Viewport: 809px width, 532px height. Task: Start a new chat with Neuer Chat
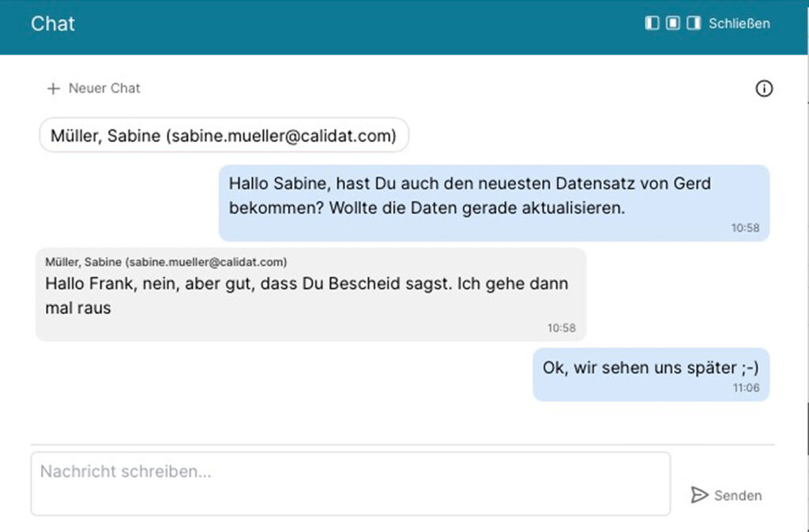point(93,88)
